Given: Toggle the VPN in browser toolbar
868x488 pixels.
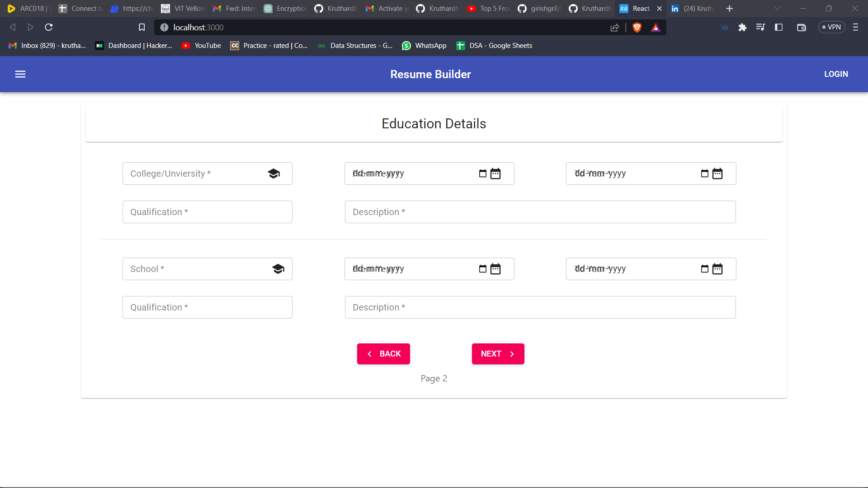Looking at the screenshot, I should [x=831, y=27].
